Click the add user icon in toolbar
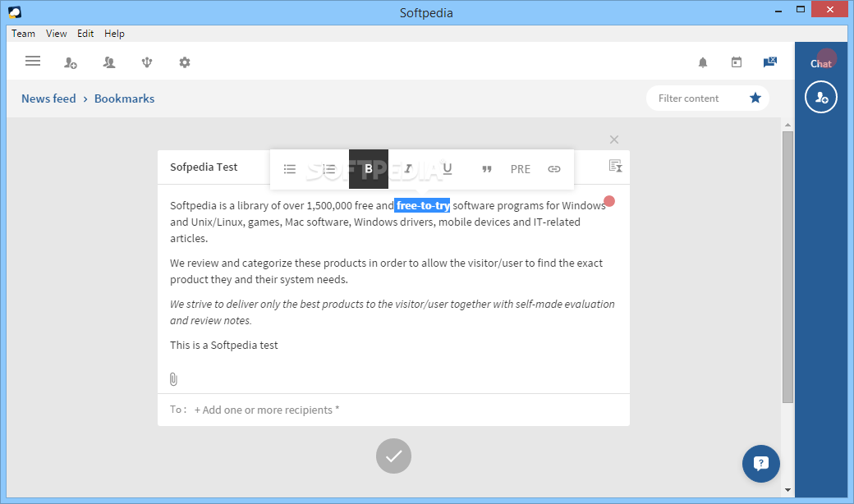854x504 pixels. [x=71, y=62]
